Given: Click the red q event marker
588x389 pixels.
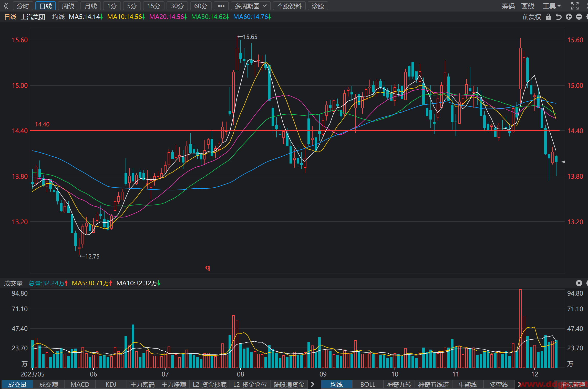Looking at the screenshot, I should (x=208, y=268).
